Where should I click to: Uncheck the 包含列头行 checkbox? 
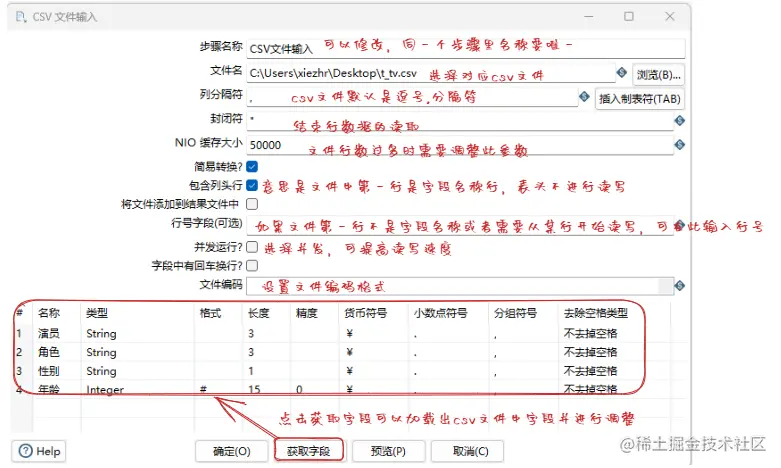click(252, 185)
